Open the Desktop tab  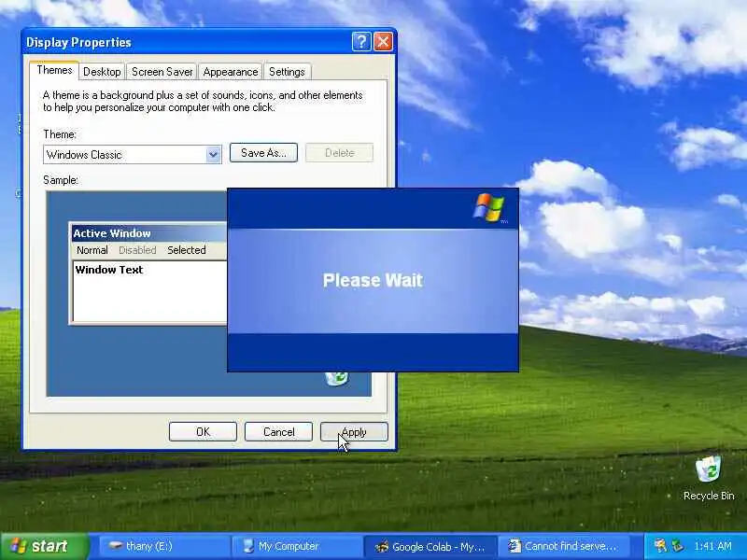[x=102, y=72]
